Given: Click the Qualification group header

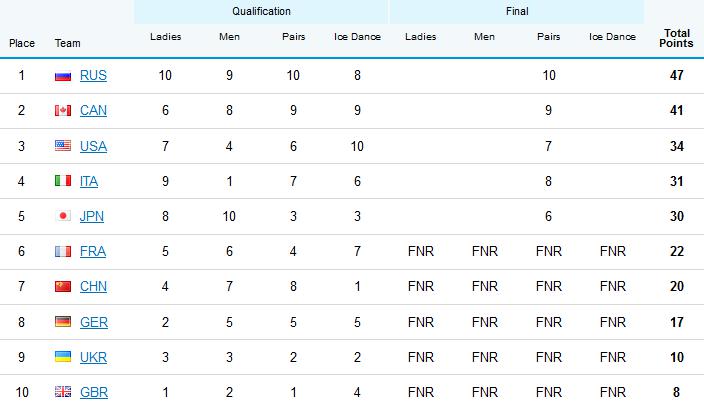Looking at the screenshot, I should pos(261,12).
